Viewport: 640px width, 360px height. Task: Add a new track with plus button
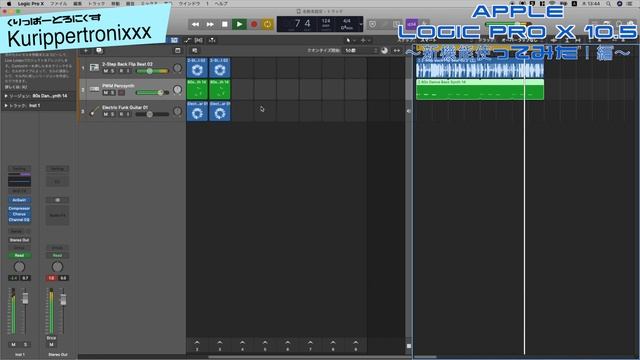86,51
